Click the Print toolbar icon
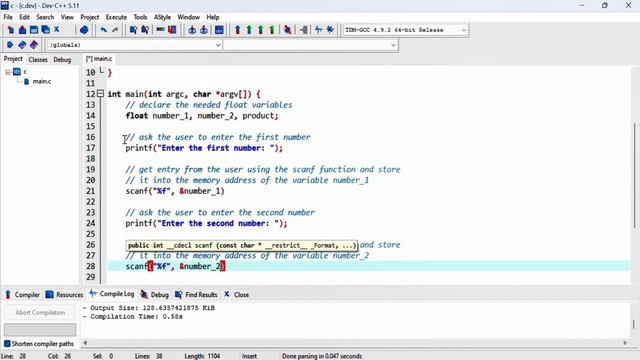Screen dimensions: 640x360 point(84,30)
